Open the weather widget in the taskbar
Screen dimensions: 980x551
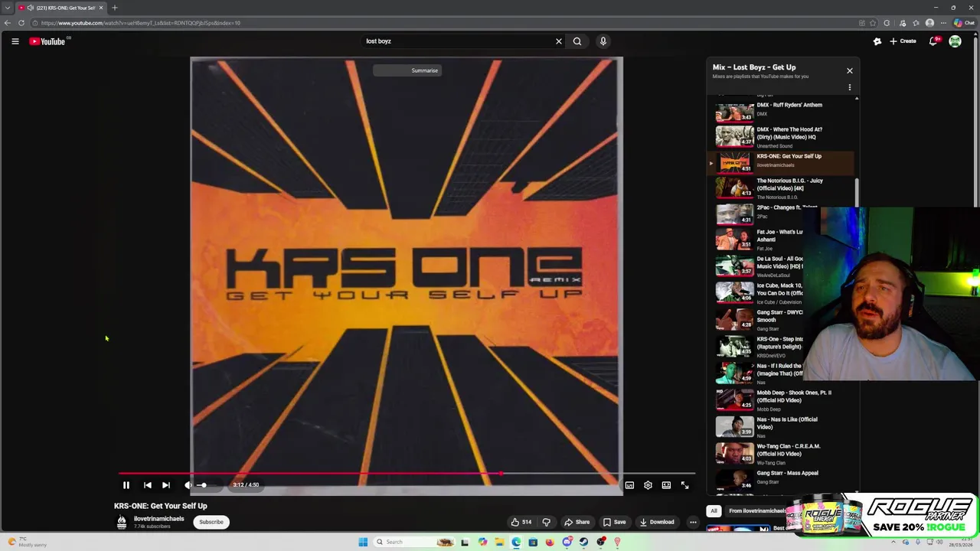[x=28, y=542]
